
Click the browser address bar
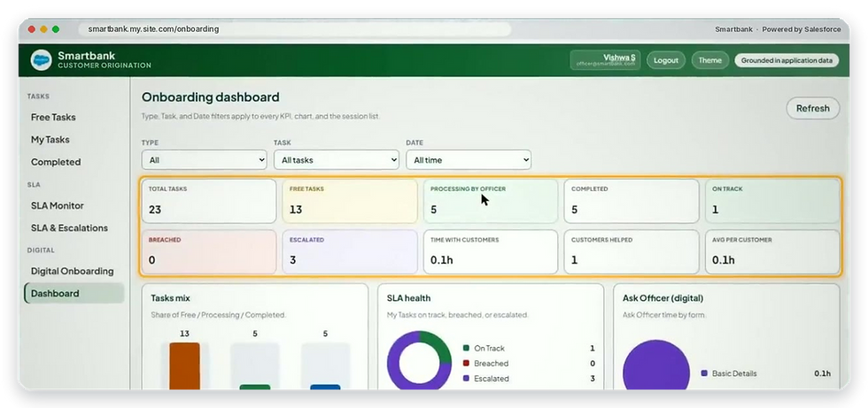click(x=295, y=28)
